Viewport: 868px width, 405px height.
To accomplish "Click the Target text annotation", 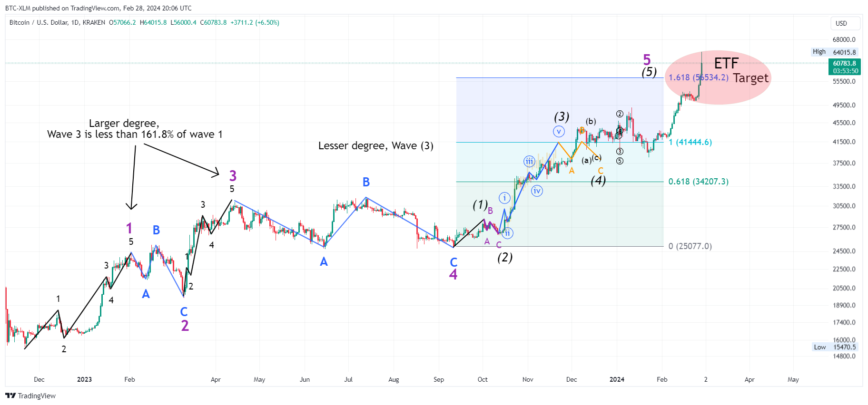I will [750, 78].
